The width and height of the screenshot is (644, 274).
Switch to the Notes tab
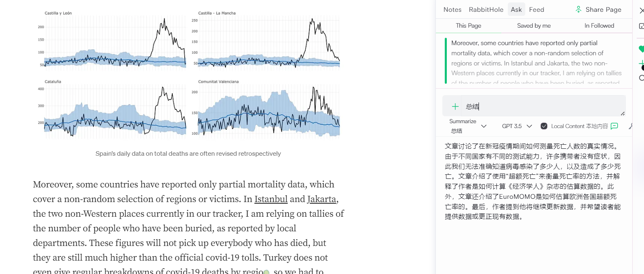452,9
